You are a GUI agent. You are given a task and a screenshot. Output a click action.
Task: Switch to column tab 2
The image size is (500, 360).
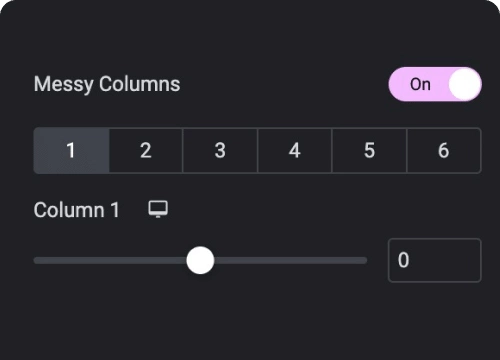[x=146, y=150]
